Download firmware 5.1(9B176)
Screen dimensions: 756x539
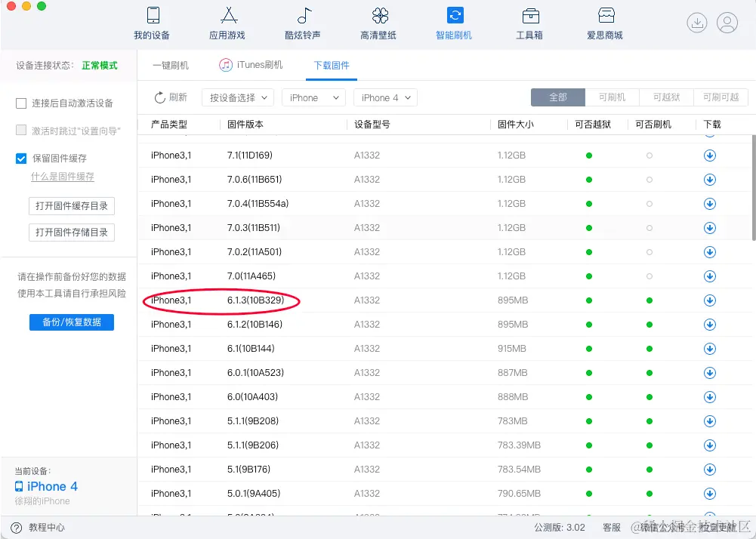tap(710, 469)
